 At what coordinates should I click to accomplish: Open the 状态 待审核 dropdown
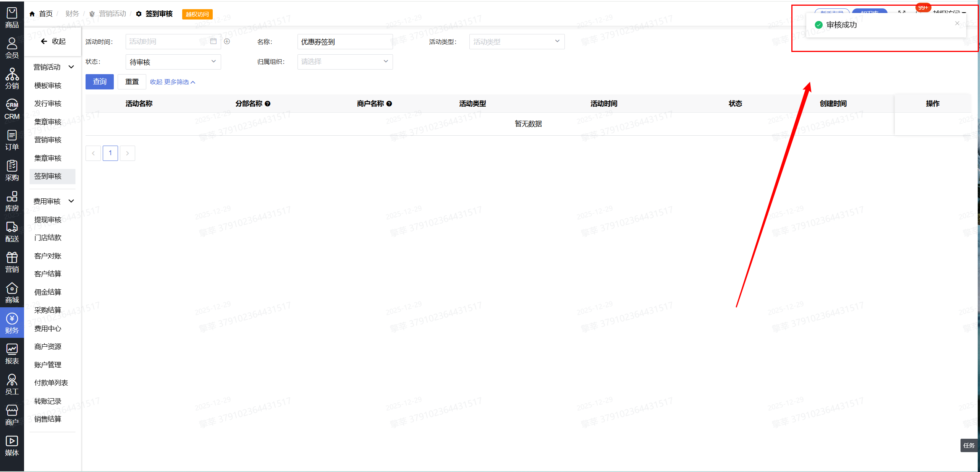coord(173,62)
